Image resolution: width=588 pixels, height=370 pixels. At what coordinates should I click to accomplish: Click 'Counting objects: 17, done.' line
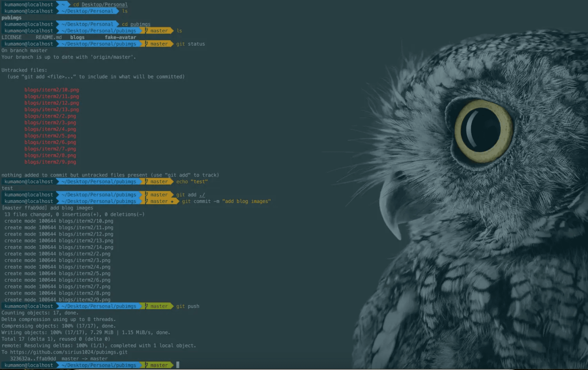coord(40,313)
